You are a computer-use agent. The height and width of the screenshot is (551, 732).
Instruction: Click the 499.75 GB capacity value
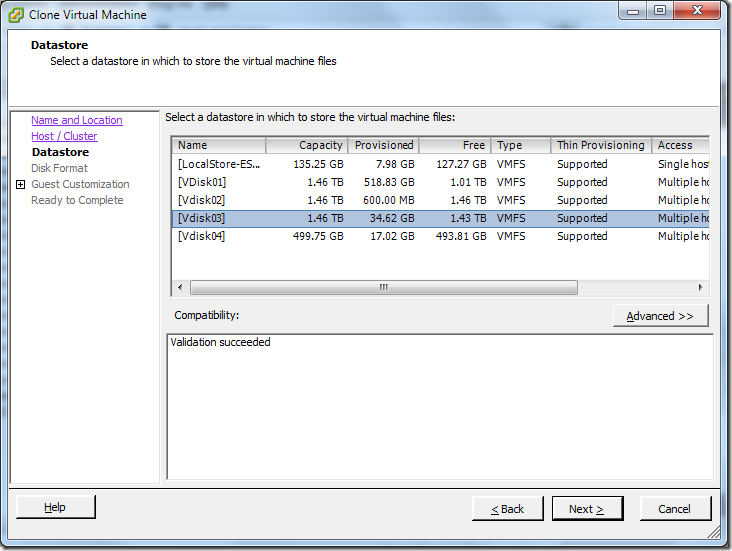[x=318, y=236]
